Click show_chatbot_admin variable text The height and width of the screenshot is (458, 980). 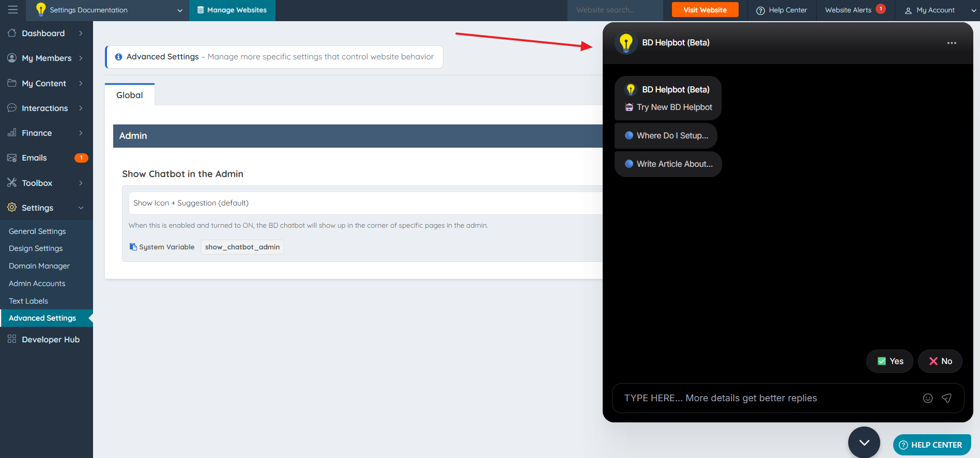(242, 247)
